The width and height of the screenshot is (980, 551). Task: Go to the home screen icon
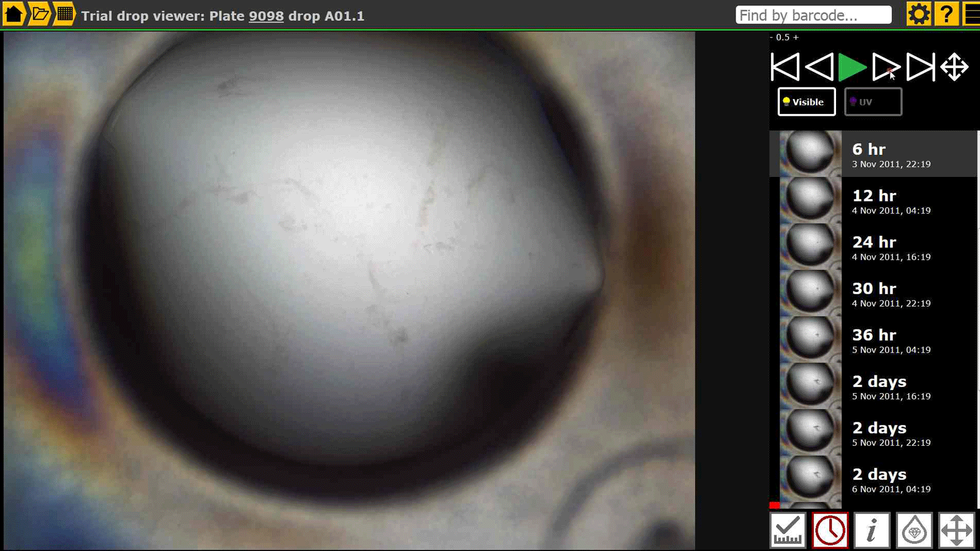(x=13, y=13)
